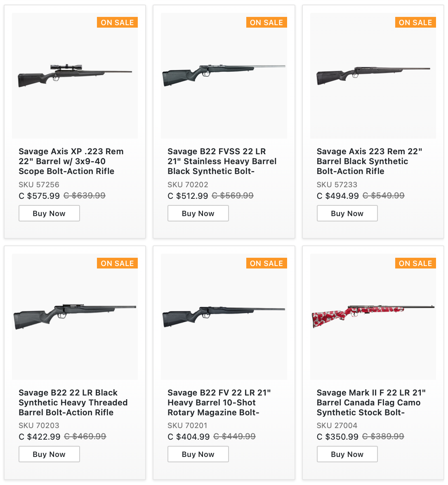448x485 pixels.
Task: Open Savage B22 FVSS 22 LR title link
Action: [x=222, y=161]
